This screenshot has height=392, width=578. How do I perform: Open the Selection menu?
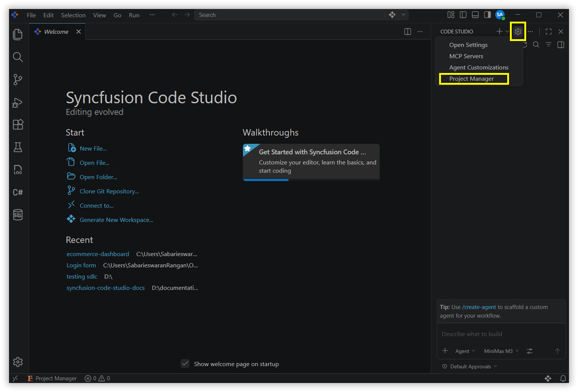pos(73,15)
